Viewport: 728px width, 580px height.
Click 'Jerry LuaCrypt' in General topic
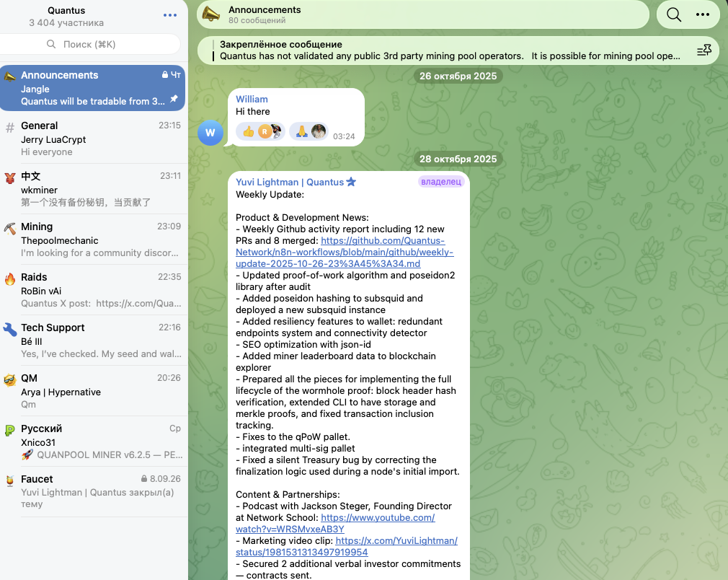pos(53,139)
